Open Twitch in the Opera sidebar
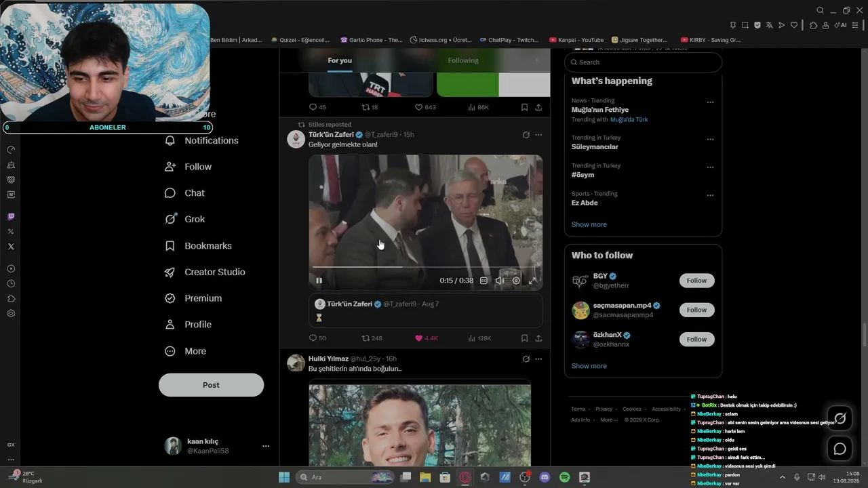The width and height of the screenshot is (868, 488). (x=11, y=217)
